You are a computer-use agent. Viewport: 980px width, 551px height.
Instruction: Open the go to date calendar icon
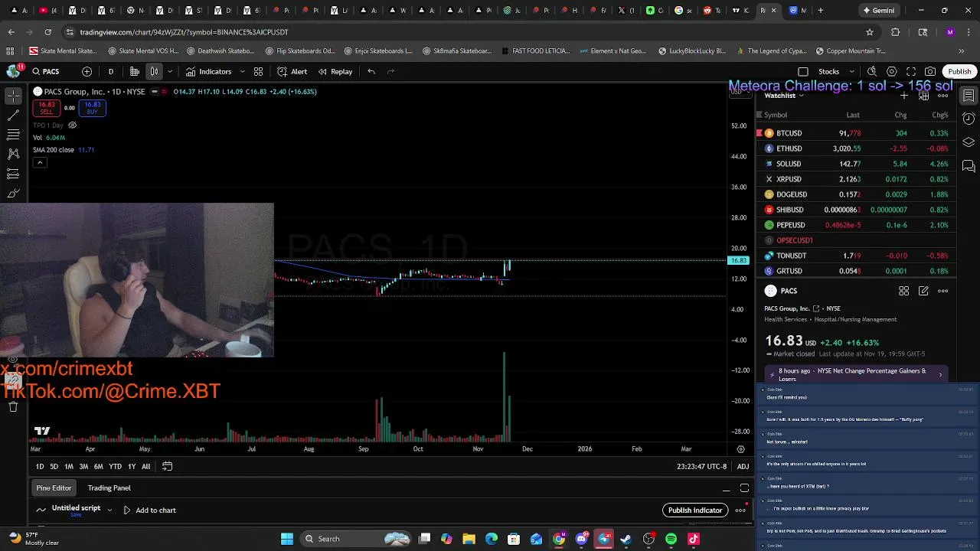(167, 466)
